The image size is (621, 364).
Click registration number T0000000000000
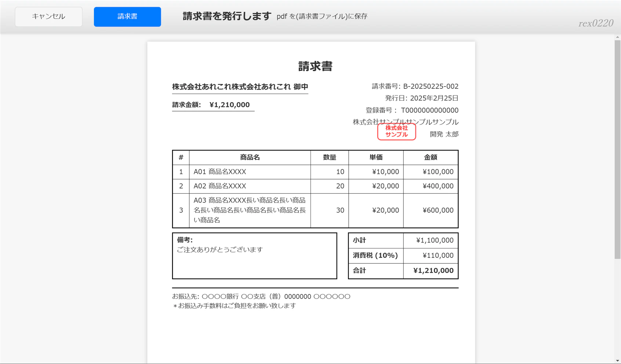(x=429, y=110)
